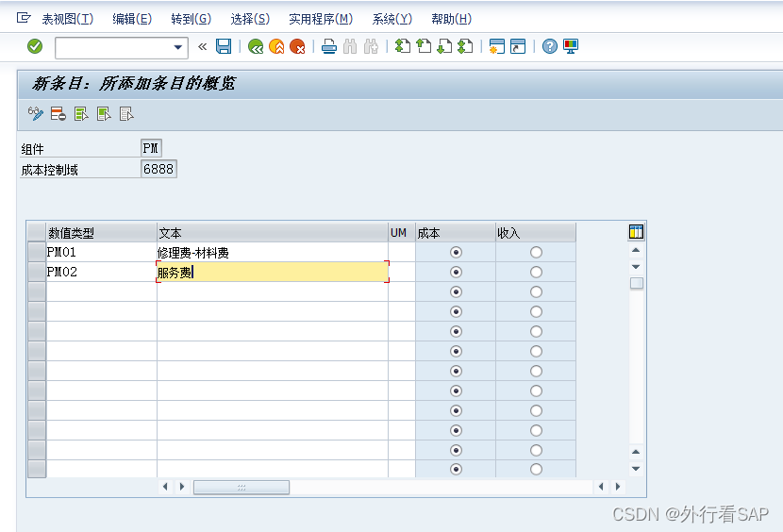Click the display/change glasses-pencil icon

point(36,114)
